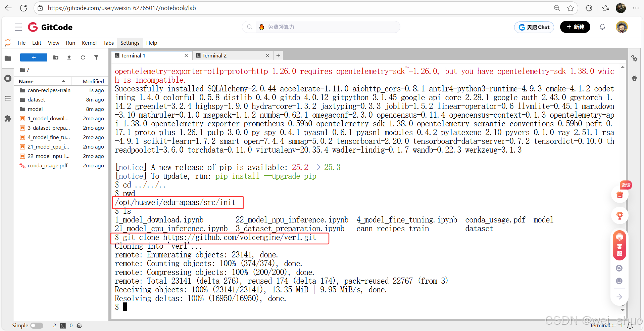Image resolution: width=644 pixels, height=331 pixels.
Task: Select the 1_model_downl... notebook
Action: tap(62, 119)
